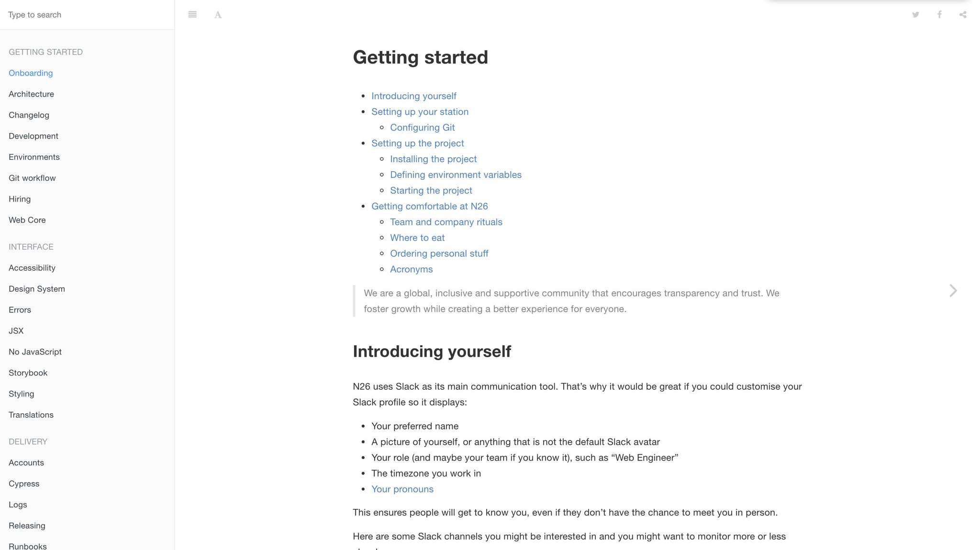This screenshot has height=550, width=980.
Task: Click the font/typography icon
Action: [x=217, y=15]
